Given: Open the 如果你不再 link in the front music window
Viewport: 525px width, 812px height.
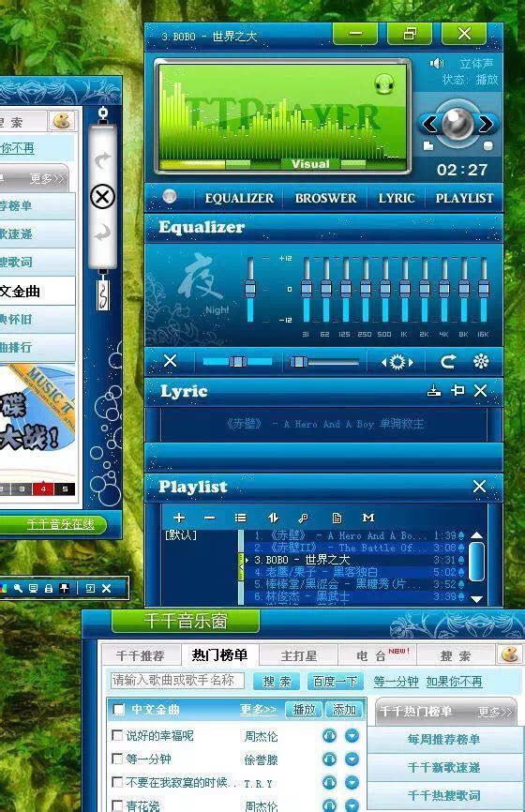Looking at the screenshot, I should 454,682.
